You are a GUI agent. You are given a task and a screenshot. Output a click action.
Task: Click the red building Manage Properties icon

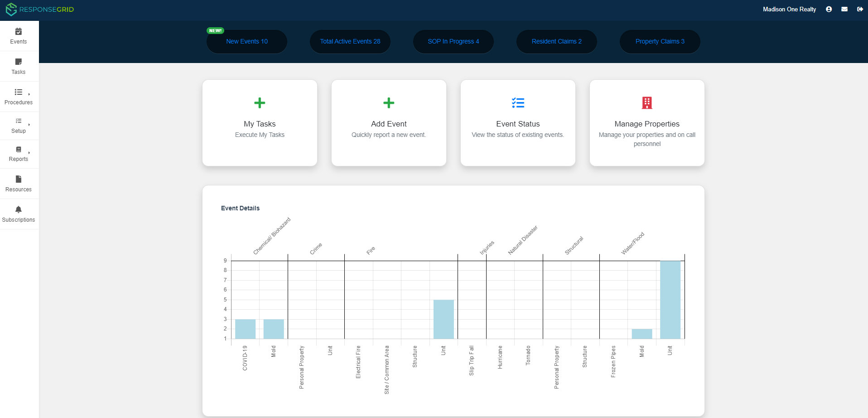[x=647, y=103]
